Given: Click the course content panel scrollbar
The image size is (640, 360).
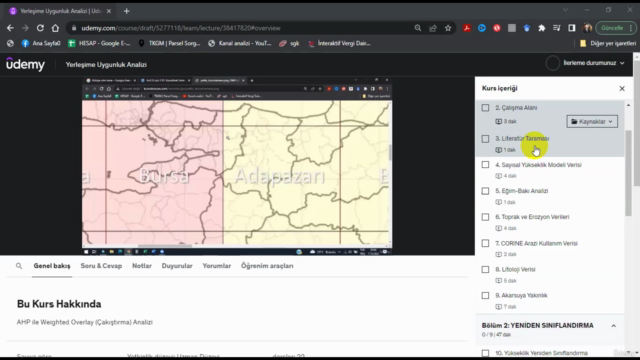Looking at the screenshot, I should pos(629,173).
